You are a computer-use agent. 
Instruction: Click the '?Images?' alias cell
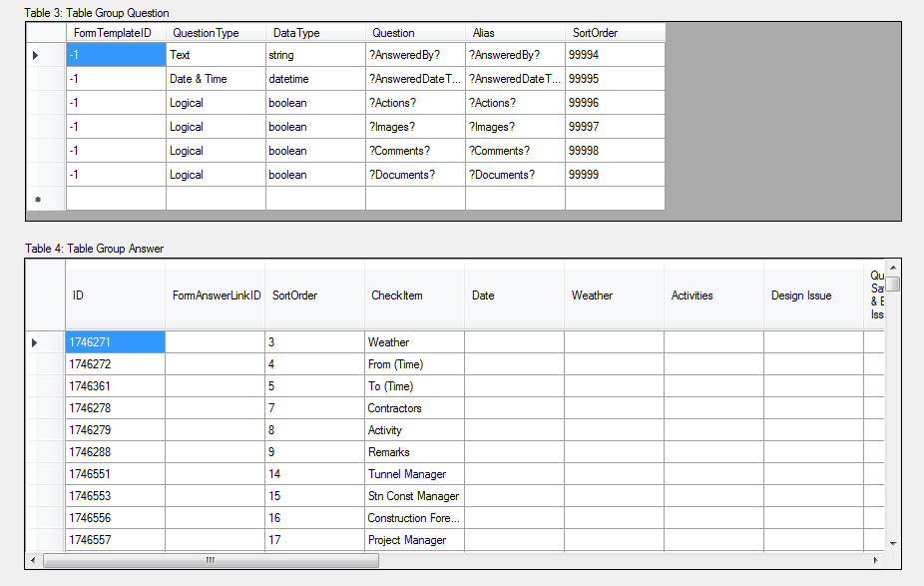coord(515,127)
